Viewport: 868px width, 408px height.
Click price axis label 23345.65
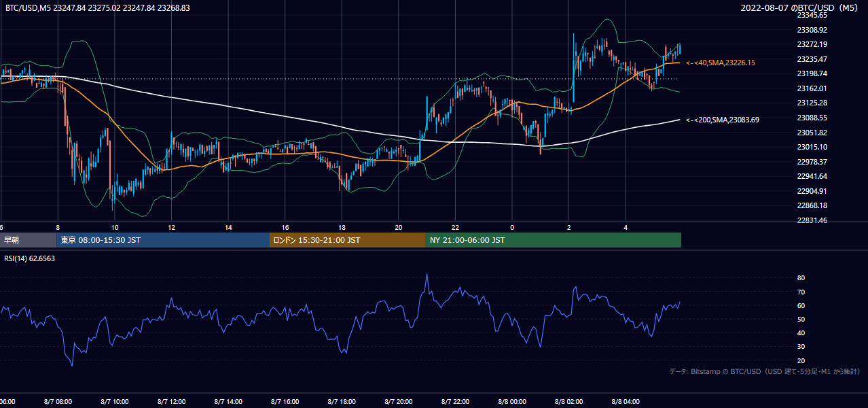812,15
